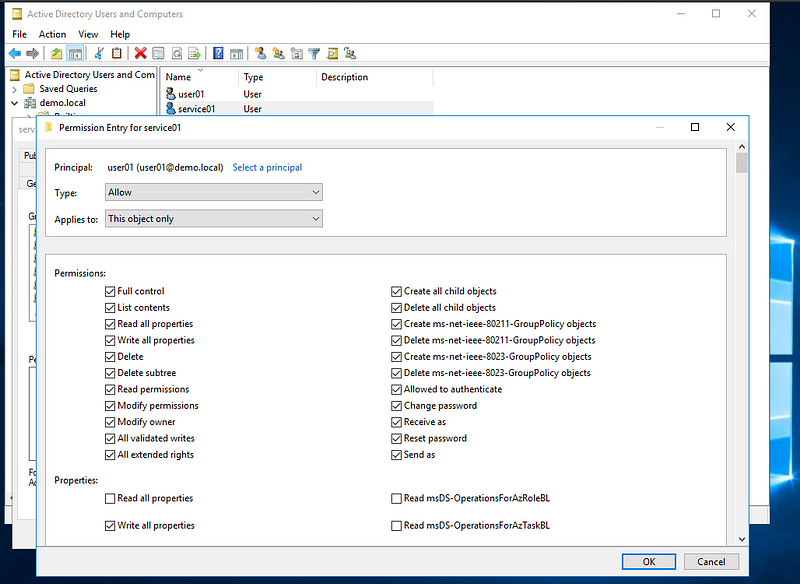Open the Applies to dropdown
Image resolution: width=800 pixels, height=584 pixels.
(x=214, y=218)
